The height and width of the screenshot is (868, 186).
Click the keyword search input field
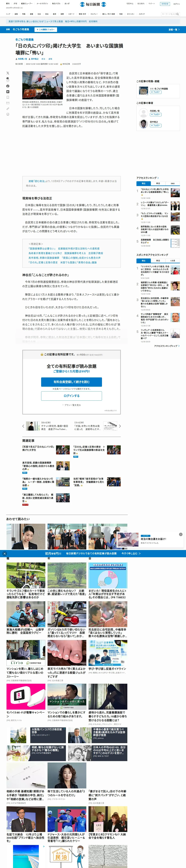168,14
